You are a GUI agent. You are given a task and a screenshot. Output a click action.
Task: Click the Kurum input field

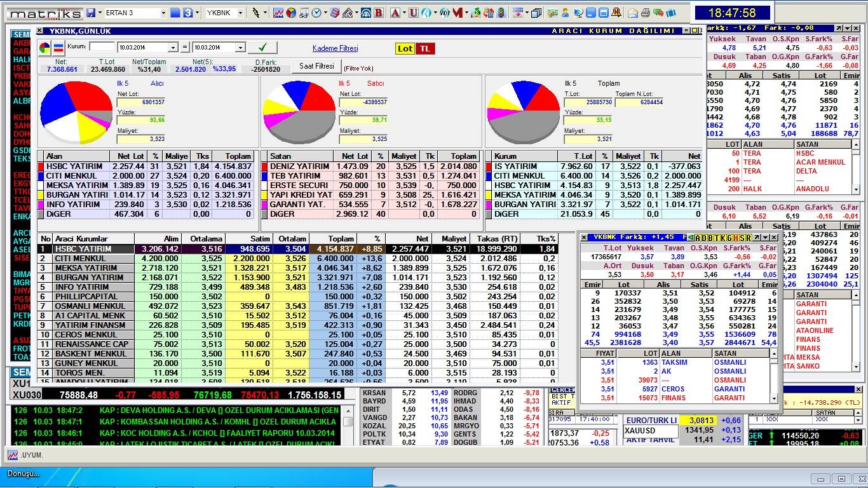102,47
